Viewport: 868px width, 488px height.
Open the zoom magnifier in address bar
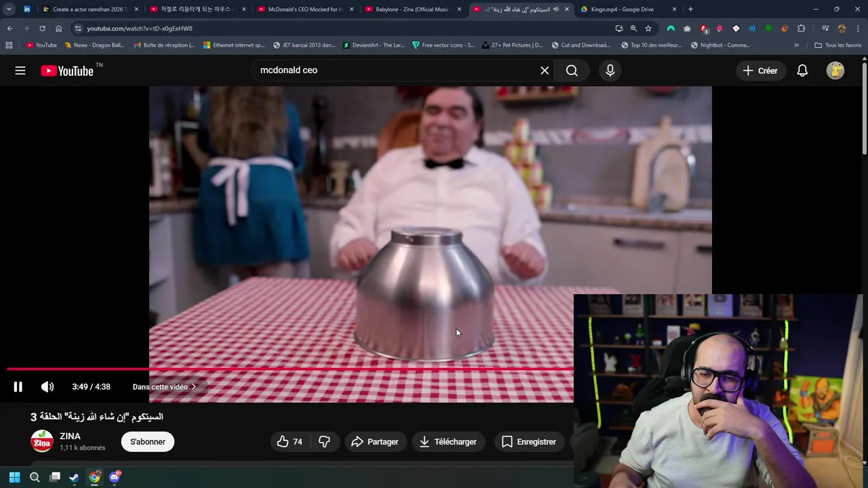click(633, 28)
